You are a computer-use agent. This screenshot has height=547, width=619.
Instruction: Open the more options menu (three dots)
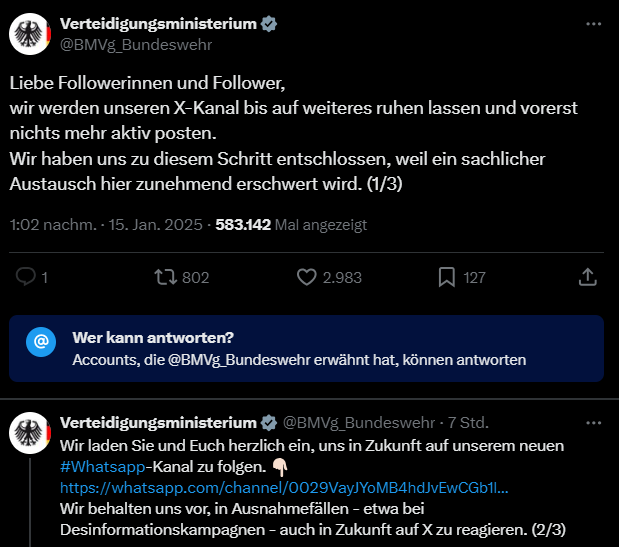tap(594, 23)
